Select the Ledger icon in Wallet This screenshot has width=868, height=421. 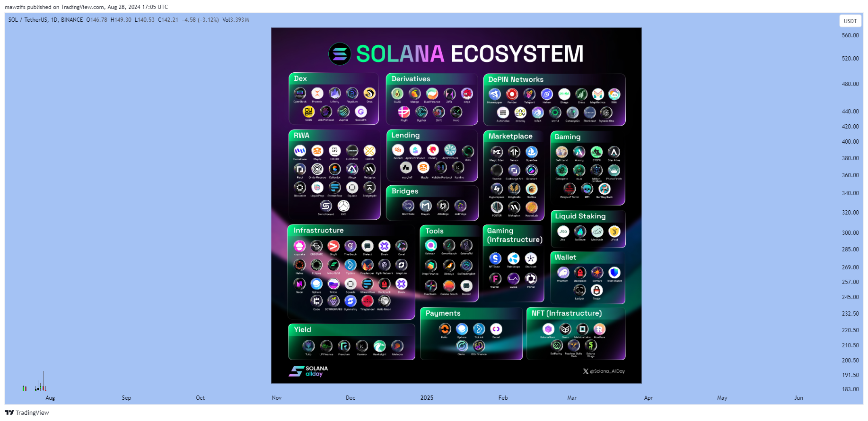pos(579,290)
